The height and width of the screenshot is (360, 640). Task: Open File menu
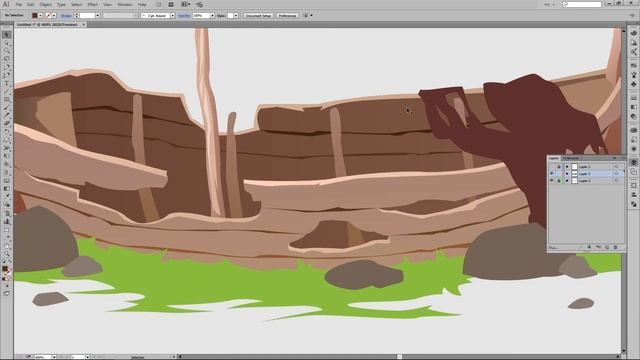pyautogui.click(x=18, y=4)
